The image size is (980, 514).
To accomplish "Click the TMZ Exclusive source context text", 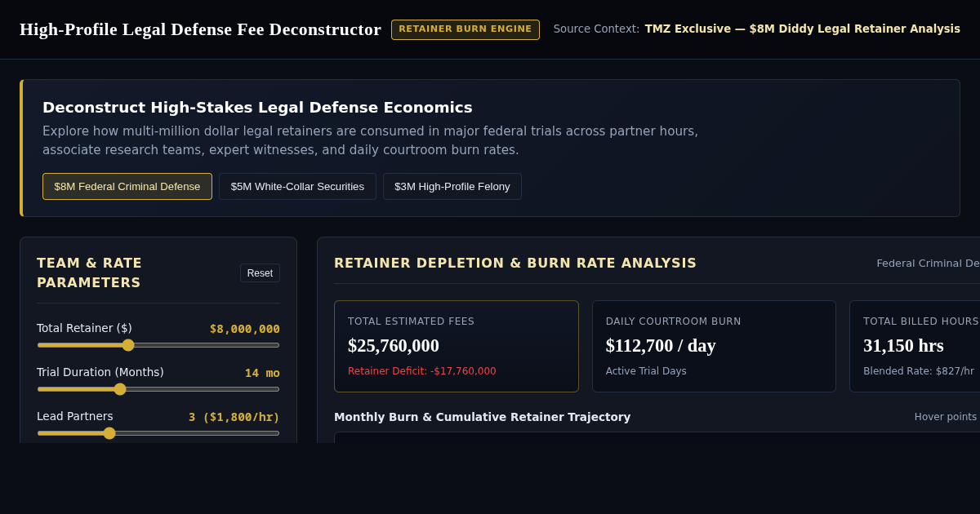I will coord(803,29).
